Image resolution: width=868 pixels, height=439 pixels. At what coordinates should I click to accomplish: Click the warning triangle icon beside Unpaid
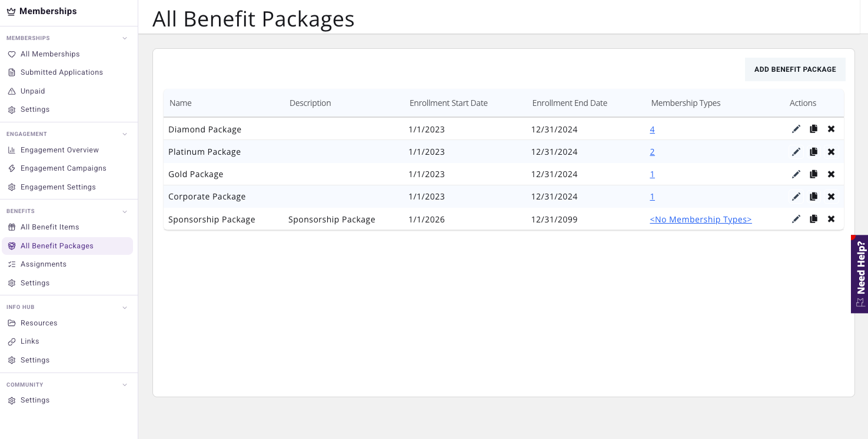12,91
